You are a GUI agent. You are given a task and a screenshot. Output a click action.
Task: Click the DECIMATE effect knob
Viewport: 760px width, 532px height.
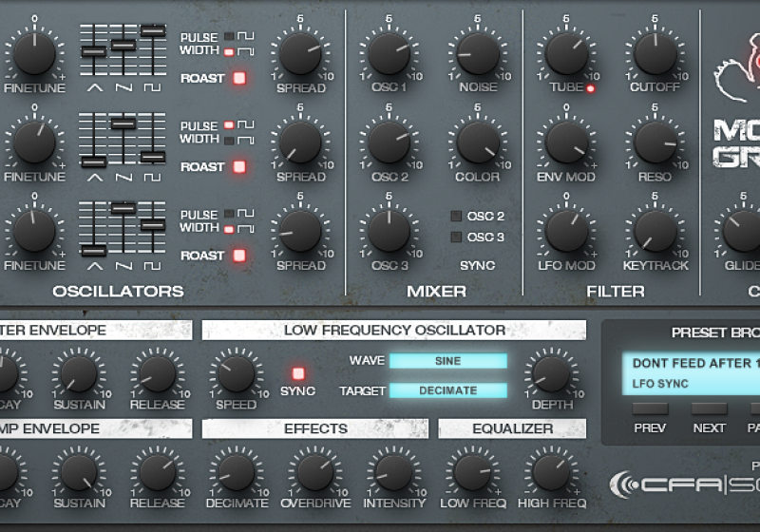click(236, 473)
